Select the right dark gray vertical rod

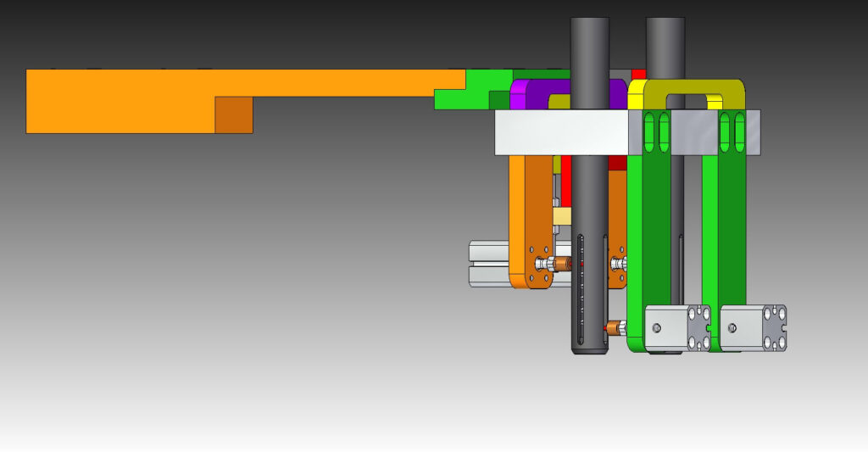tap(665, 48)
